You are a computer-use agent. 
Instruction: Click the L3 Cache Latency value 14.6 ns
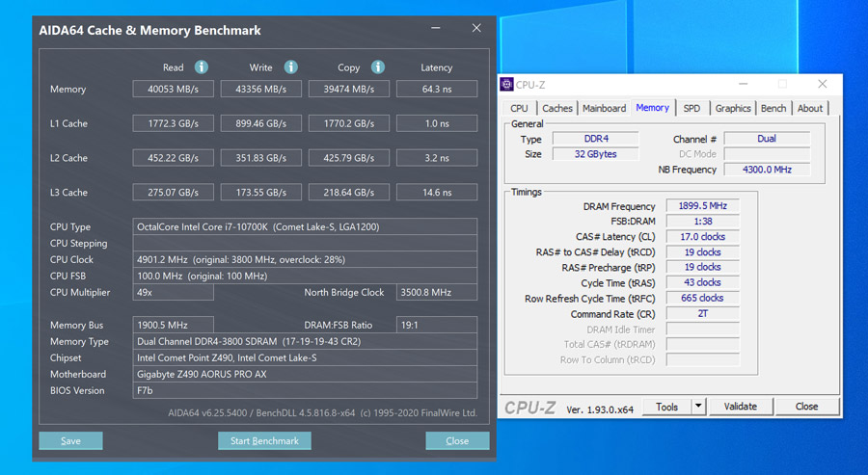(x=437, y=193)
